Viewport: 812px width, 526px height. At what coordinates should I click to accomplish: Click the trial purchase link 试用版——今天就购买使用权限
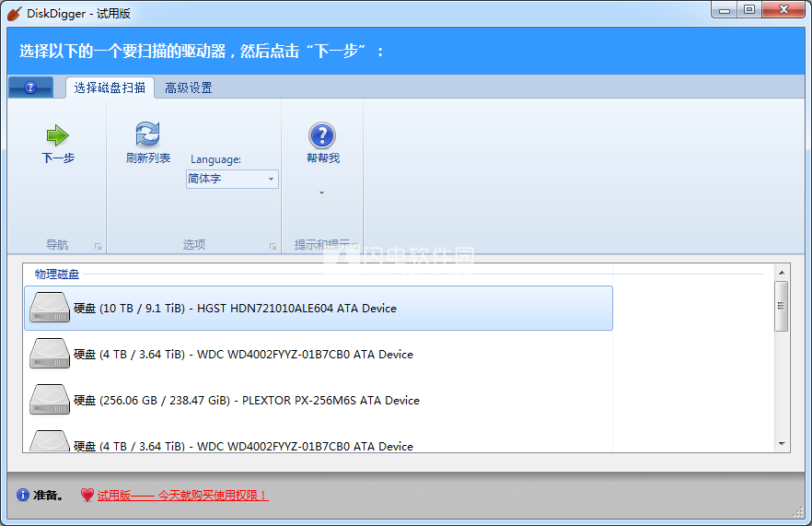pos(182,496)
